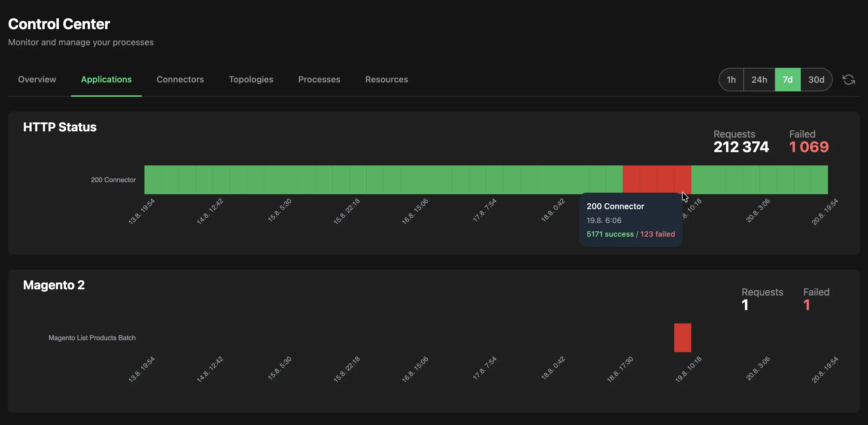
Task: Set time range to 24h
Action: (x=759, y=80)
